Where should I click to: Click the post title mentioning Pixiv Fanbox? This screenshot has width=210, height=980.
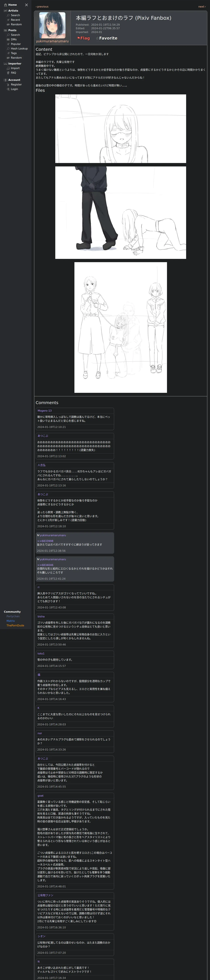(123, 18)
